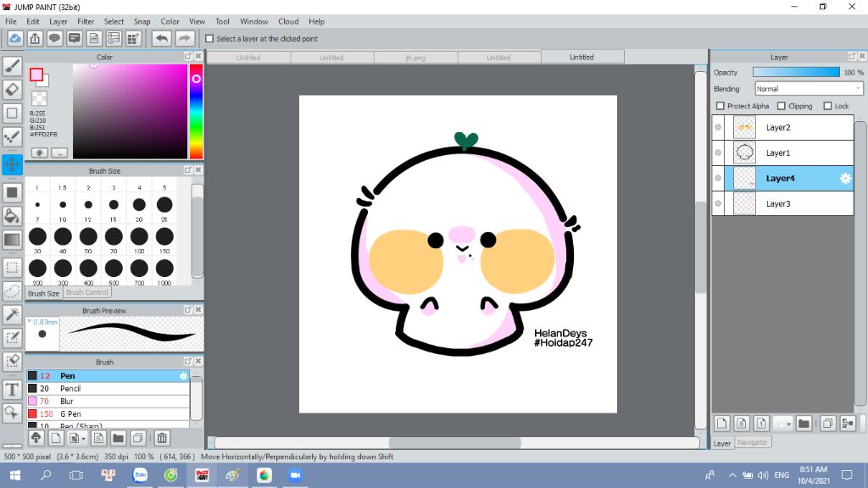
Task: Switch to Brush Control tab
Action: click(x=87, y=292)
